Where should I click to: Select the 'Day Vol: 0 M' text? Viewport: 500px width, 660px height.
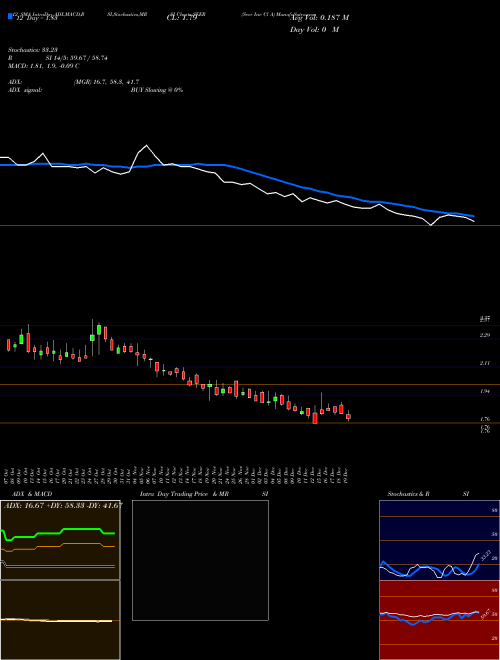[314, 30]
